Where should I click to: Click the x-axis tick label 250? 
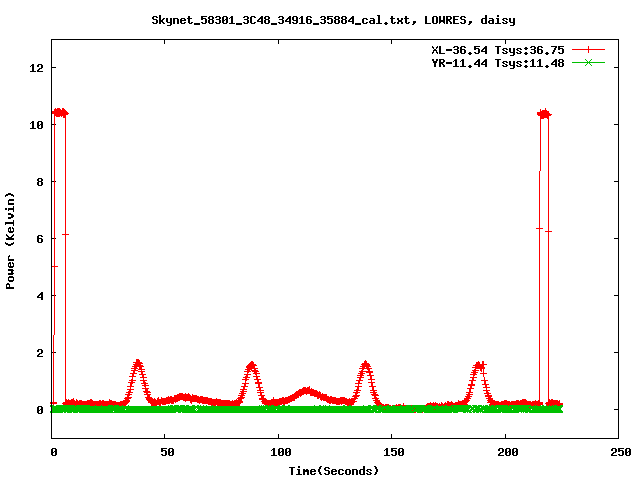(x=620, y=452)
